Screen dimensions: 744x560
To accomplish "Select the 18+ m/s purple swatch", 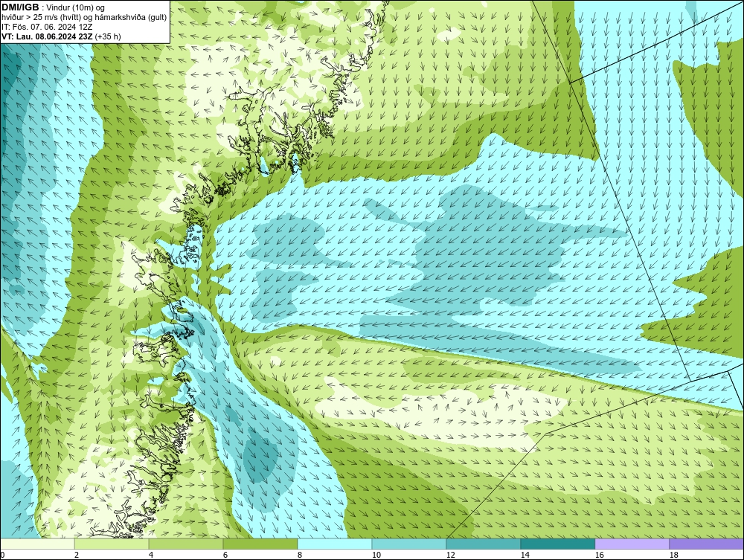I will coord(706,544).
